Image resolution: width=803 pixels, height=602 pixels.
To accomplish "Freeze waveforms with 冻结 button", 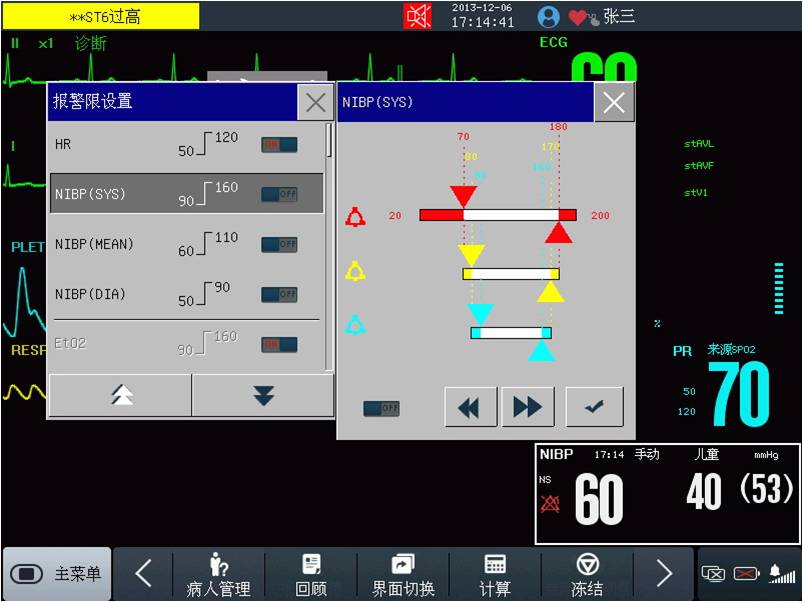I will pyautogui.click(x=587, y=575).
